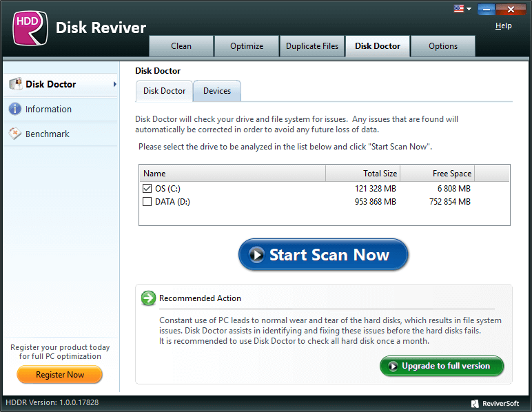The image size is (532, 412).
Task: Select Benchmark in the sidebar
Action: [61, 134]
